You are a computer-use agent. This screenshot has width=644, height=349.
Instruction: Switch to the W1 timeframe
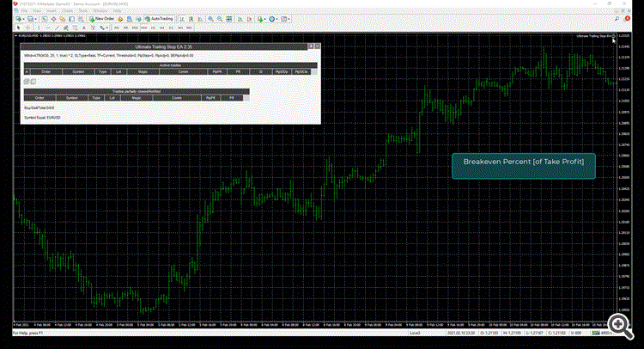pyautogui.click(x=180, y=28)
